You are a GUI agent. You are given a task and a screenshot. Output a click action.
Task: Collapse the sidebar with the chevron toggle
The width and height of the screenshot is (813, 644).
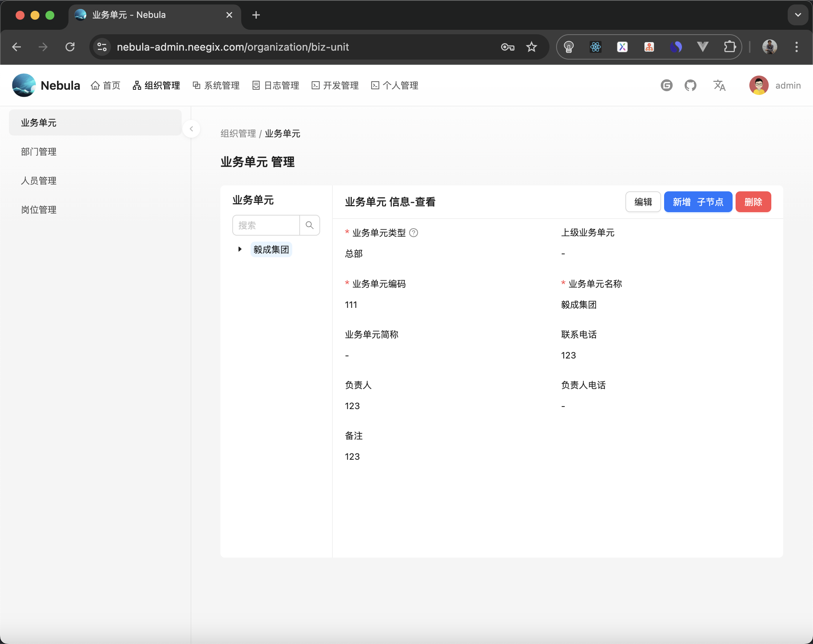click(192, 128)
